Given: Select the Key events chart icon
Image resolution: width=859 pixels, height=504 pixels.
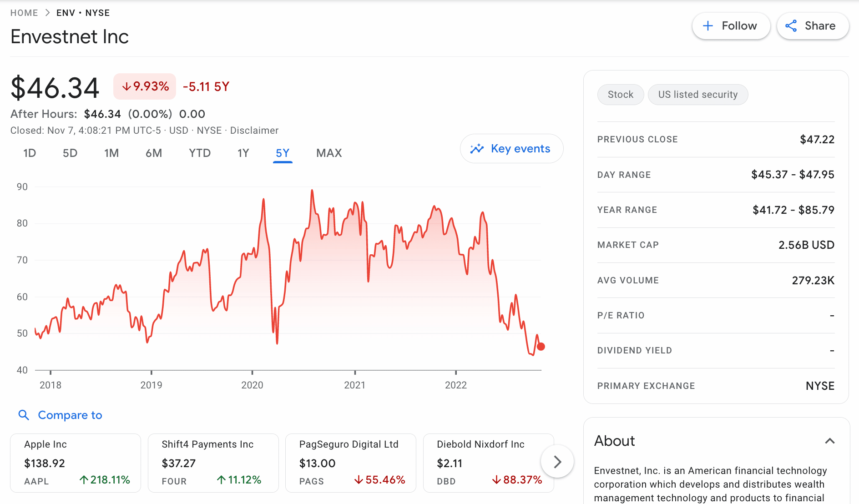Looking at the screenshot, I should 477,148.
